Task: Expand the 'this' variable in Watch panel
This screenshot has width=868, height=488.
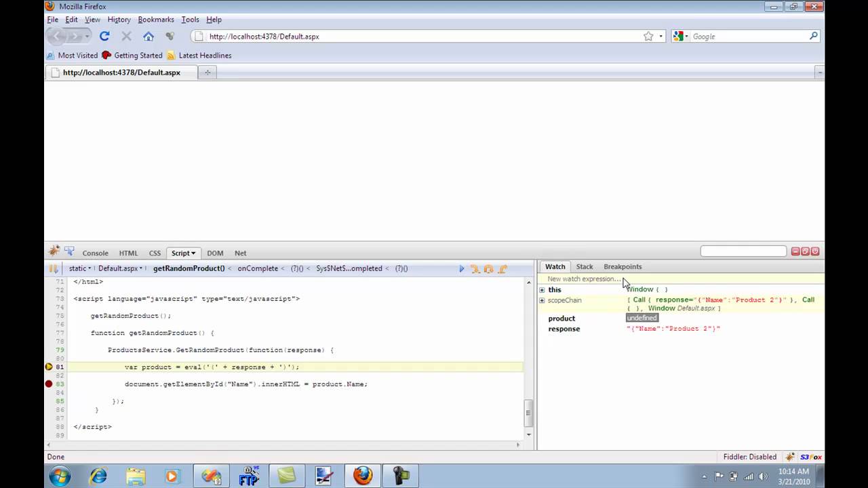Action: [542, 289]
